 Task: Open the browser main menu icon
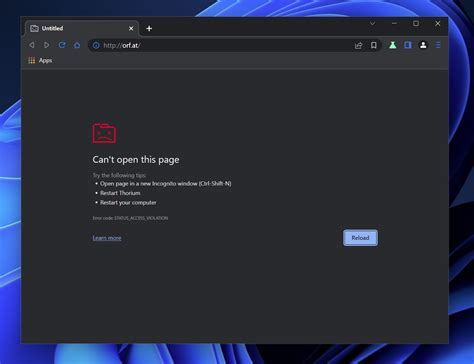[438, 45]
